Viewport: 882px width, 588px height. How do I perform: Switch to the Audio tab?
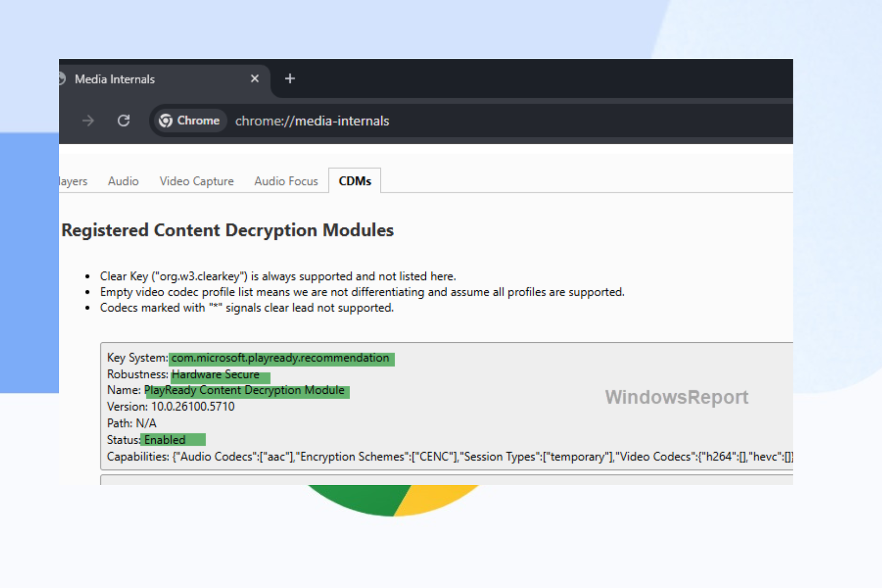(123, 181)
